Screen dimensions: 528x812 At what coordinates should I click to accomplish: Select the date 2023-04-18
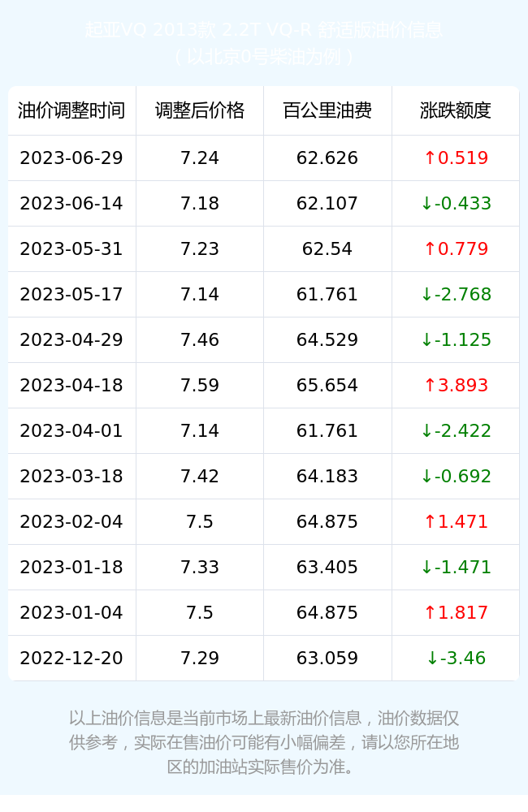pyautogui.click(x=71, y=385)
